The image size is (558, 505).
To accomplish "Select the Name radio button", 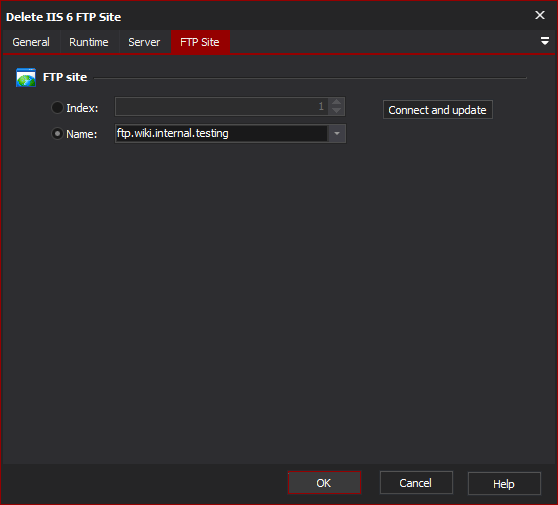I will pyautogui.click(x=57, y=134).
